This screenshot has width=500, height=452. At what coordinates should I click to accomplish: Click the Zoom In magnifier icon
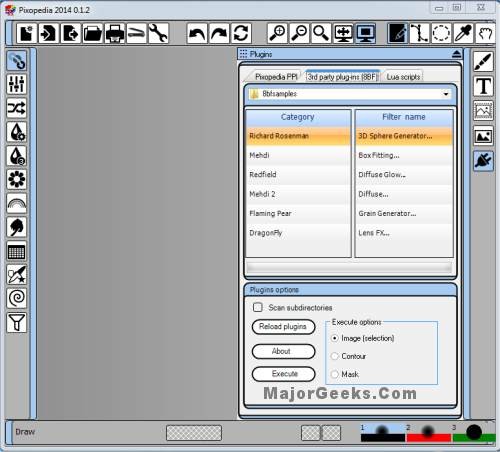point(277,33)
